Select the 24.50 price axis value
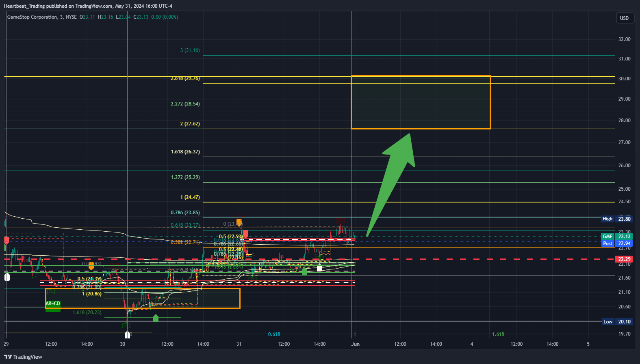The image size is (640, 364). point(624,202)
